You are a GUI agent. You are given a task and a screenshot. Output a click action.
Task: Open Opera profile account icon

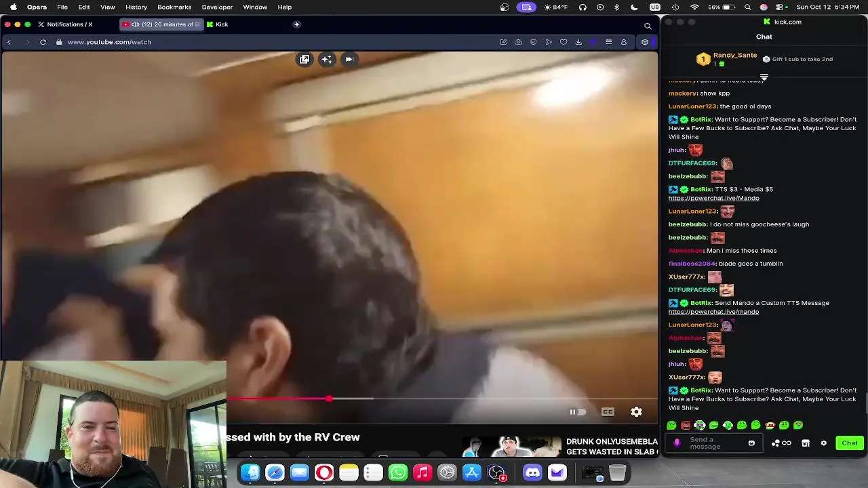coord(624,42)
